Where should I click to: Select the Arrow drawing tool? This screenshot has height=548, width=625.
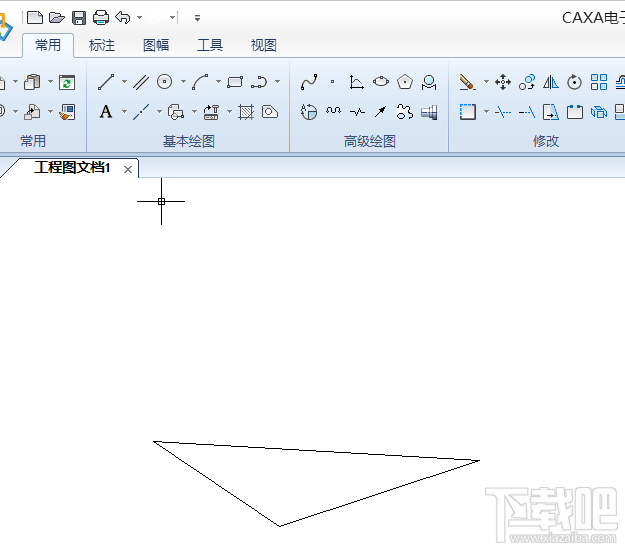coord(381,112)
